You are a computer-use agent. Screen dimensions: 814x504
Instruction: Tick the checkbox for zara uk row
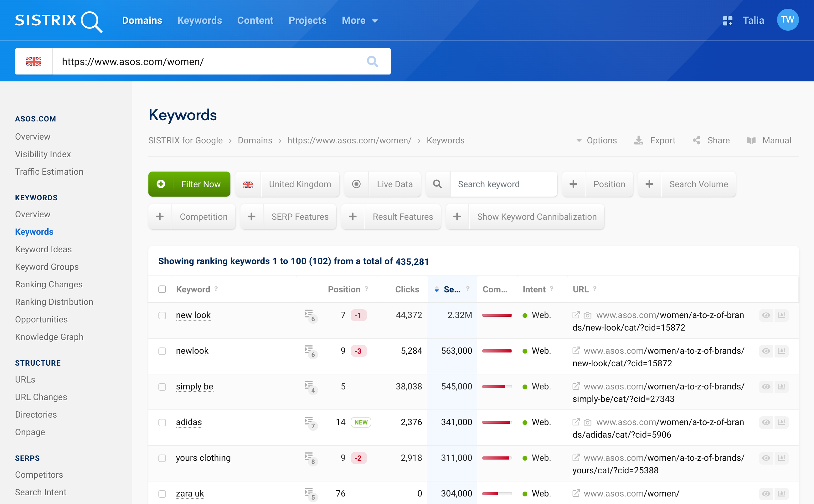point(162,494)
